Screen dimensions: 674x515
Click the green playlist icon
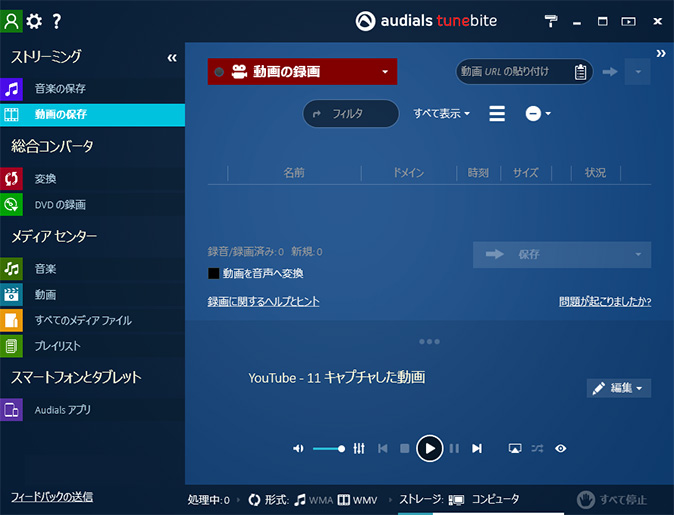pos(11,346)
